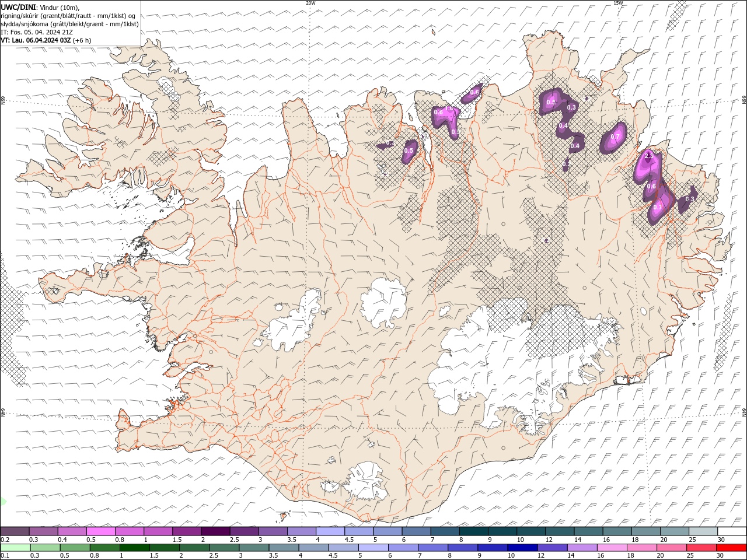Select the darkest green swatch at rain value 1
The width and height of the screenshot is (747, 560).
coord(134,548)
